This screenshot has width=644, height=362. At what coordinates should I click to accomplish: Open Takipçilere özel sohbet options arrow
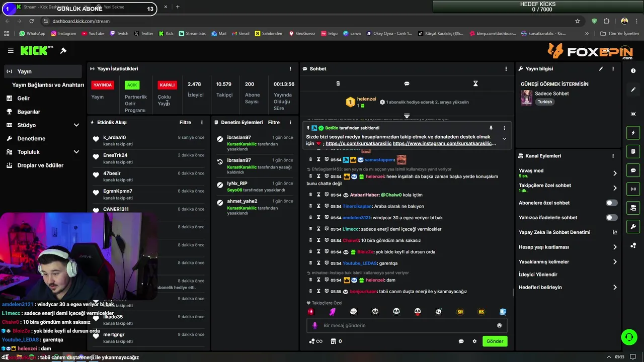[615, 188]
